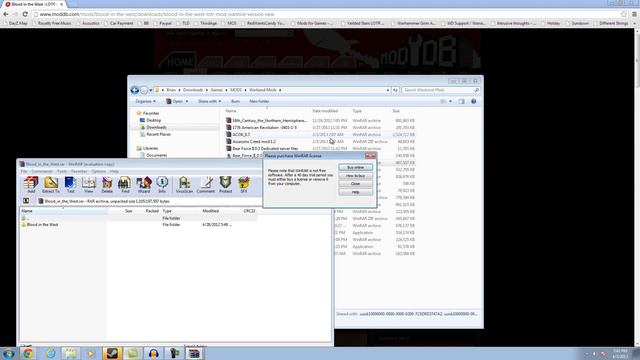
Task: Click How to buy in license dialog
Action: tap(356, 176)
